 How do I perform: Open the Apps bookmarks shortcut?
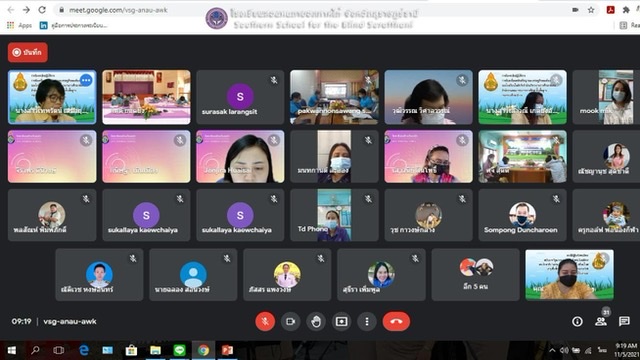click(19, 25)
